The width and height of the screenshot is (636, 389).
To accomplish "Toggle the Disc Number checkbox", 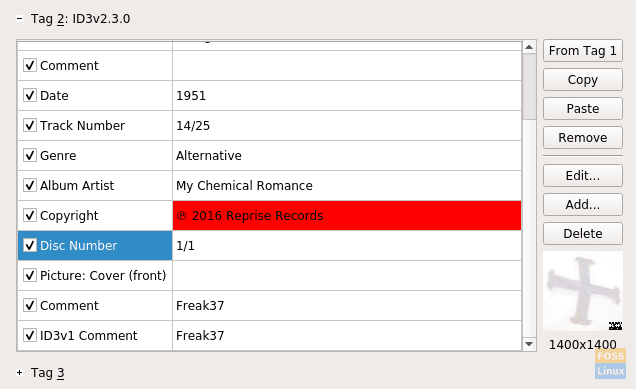I will pyautogui.click(x=30, y=245).
